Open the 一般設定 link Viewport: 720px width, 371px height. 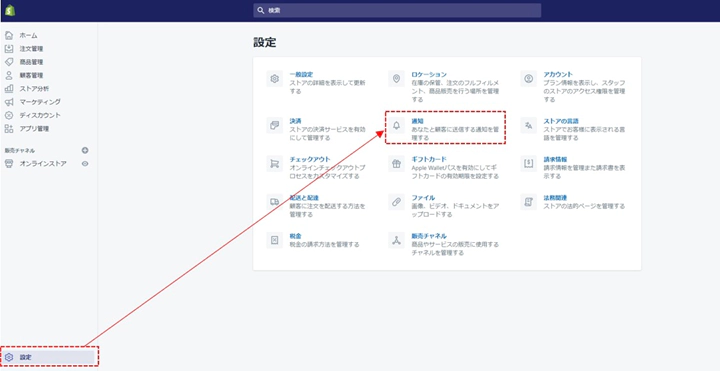301,74
